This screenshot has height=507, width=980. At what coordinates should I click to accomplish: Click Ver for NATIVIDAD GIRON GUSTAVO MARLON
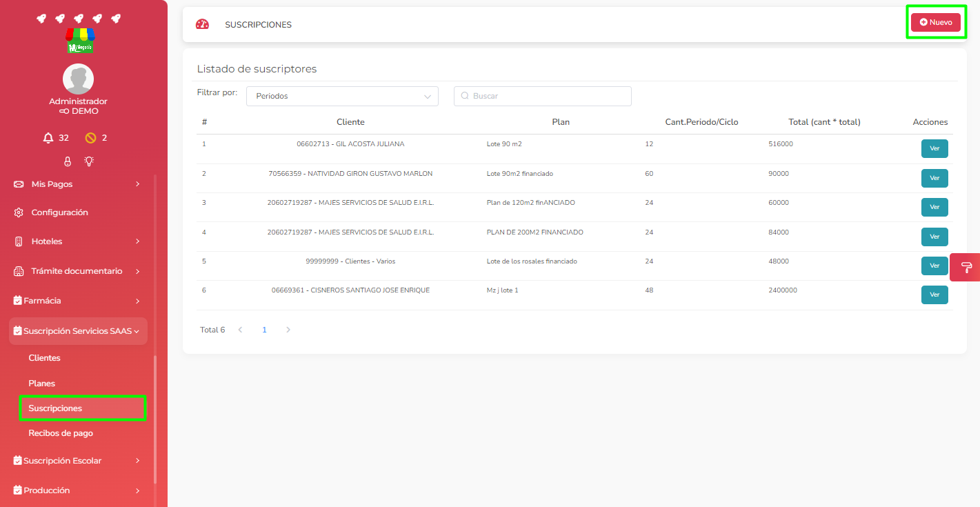pyautogui.click(x=934, y=178)
